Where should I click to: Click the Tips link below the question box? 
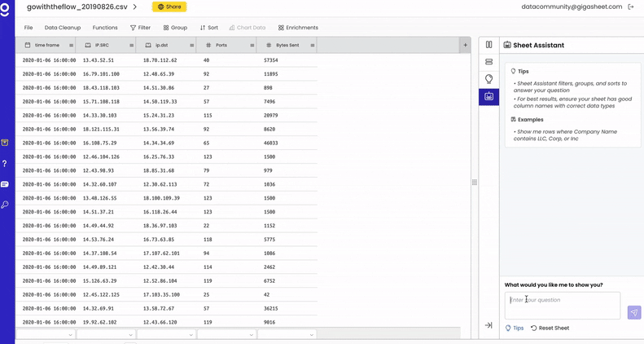click(515, 328)
